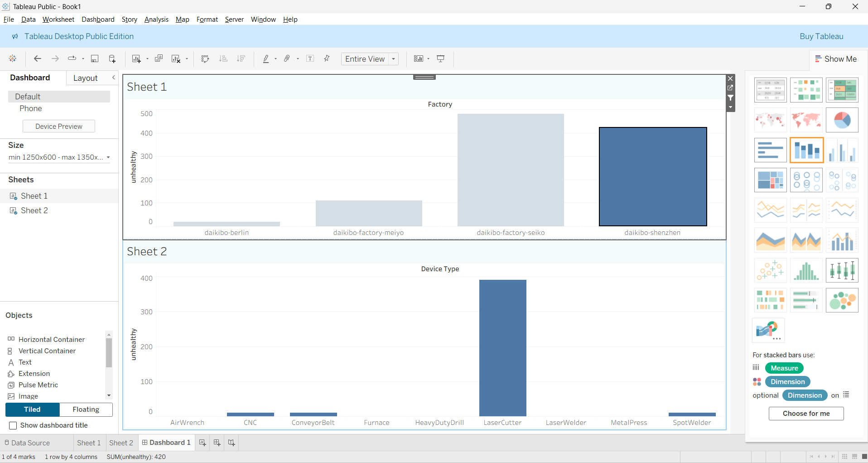Click the Buy Tableau link
This screenshot has width=868, height=463.
click(821, 36)
